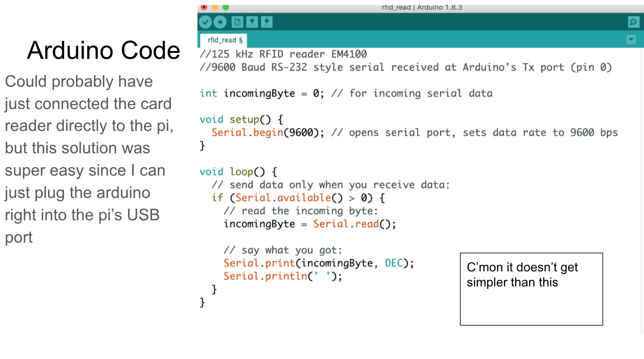
Task: Click the 'incomingByte = Serial.read();' line
Action: coord(310,224)
